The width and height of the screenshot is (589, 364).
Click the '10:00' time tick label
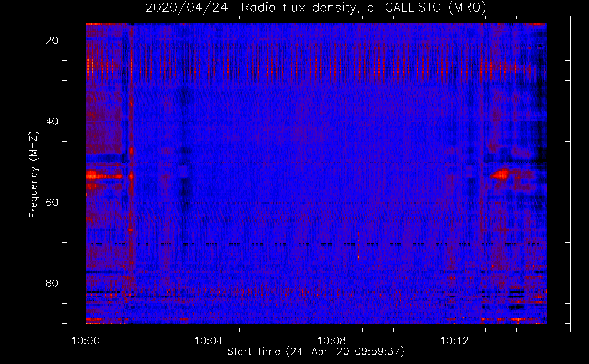click(86, 341)
